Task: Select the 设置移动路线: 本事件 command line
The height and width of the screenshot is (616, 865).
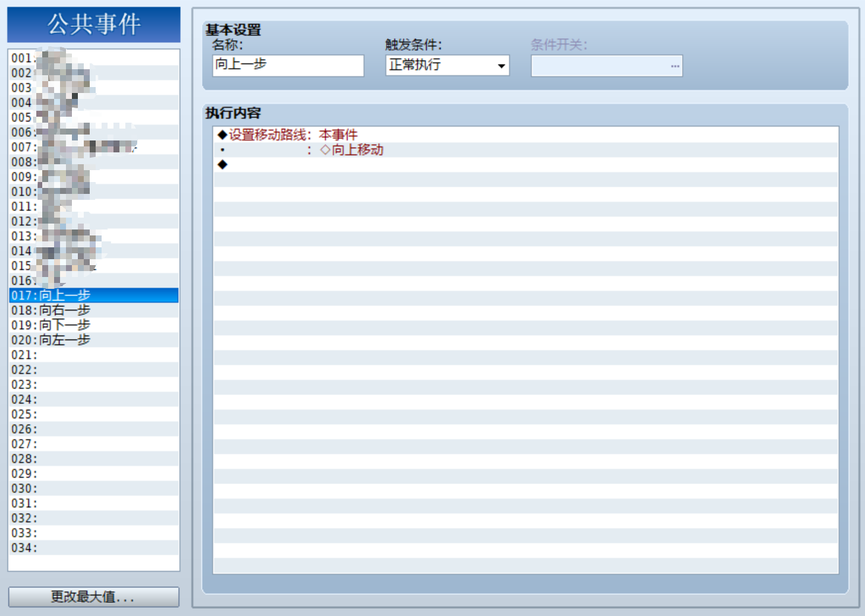Action: (x=526, y=135)
